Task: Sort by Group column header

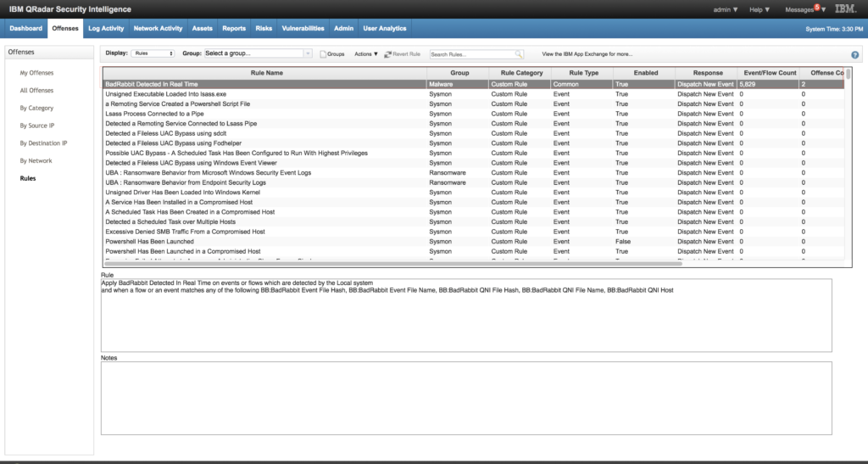Action: [459, 73]
